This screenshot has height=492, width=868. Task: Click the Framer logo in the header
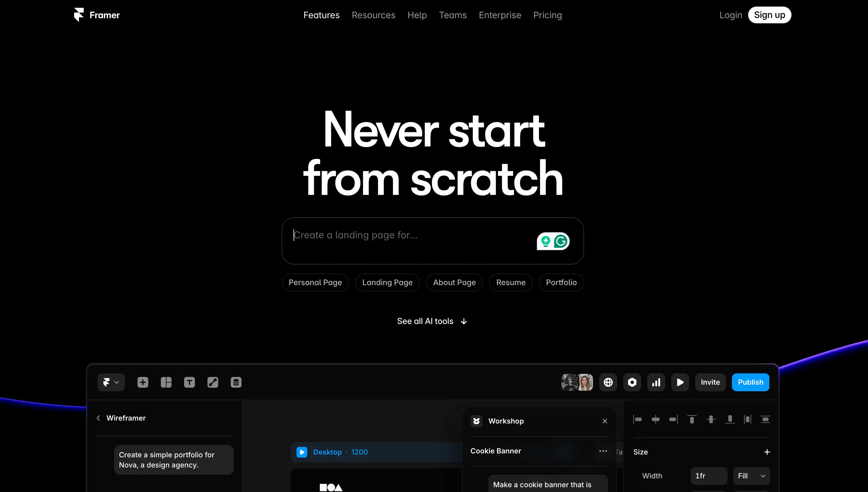pyautogui.click(x=97, y=15)
